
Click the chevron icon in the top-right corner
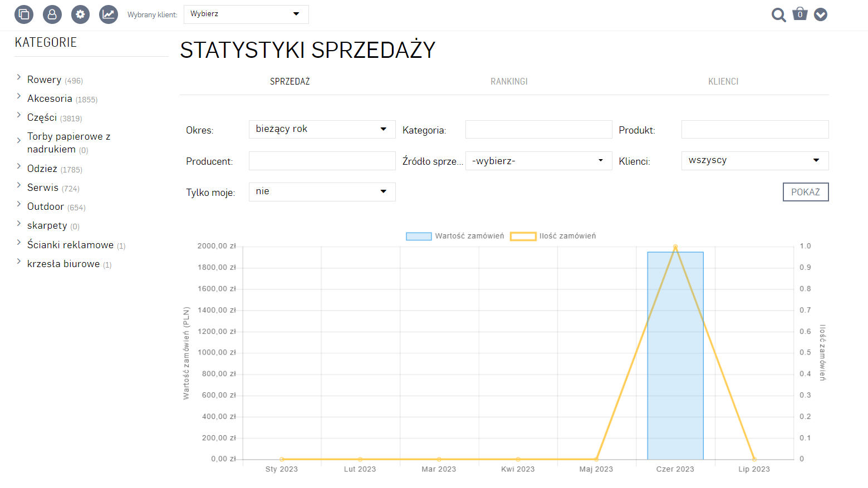tap(820, 14)
